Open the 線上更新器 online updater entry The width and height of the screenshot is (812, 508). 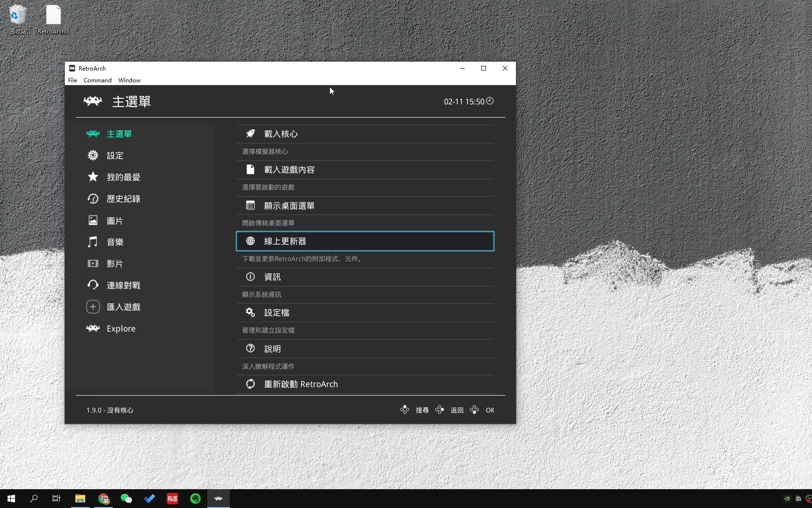(x=365, y=241)
